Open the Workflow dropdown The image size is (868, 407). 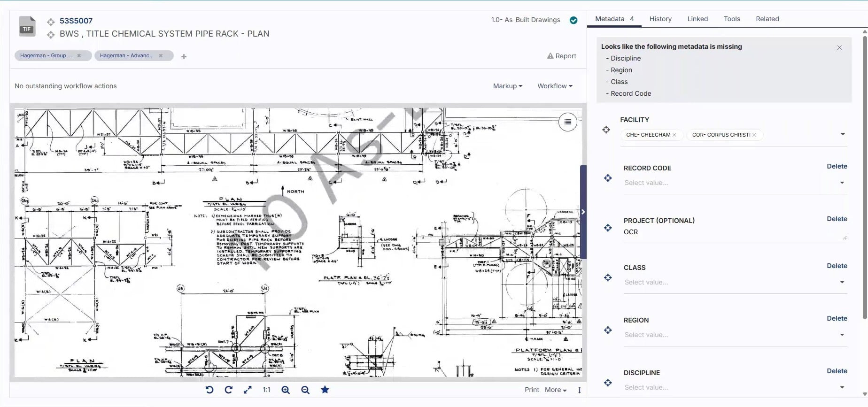555,86
